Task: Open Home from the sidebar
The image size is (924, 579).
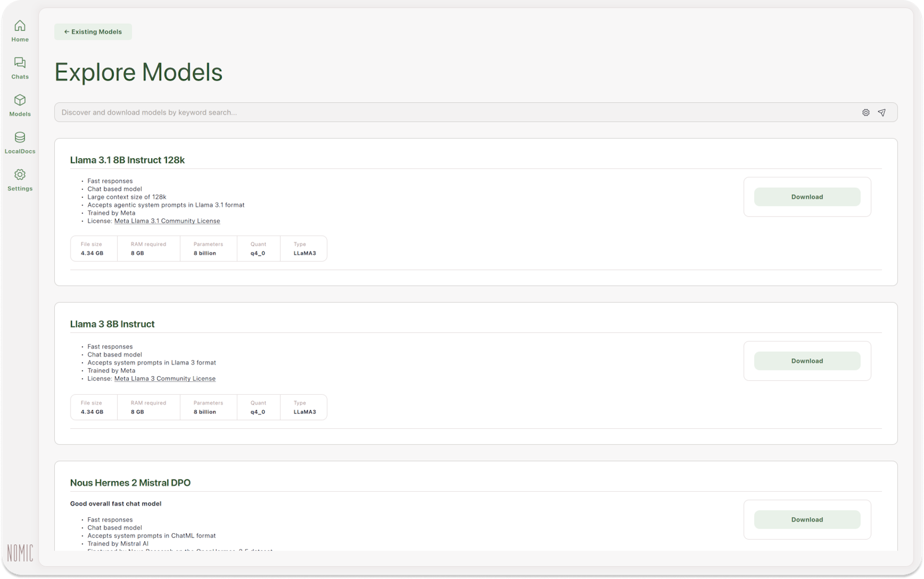Action: pyautogui.click(x=20, y=30)
